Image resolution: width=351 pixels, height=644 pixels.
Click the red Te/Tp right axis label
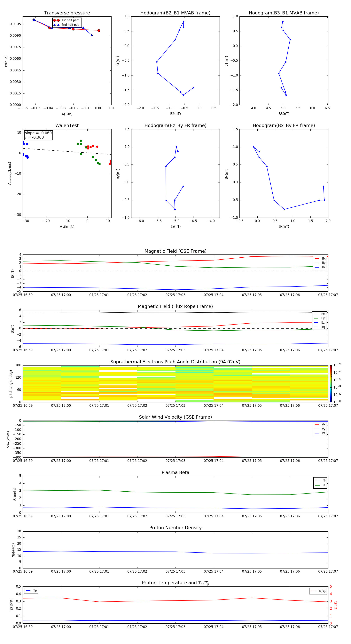click(336, 605)
